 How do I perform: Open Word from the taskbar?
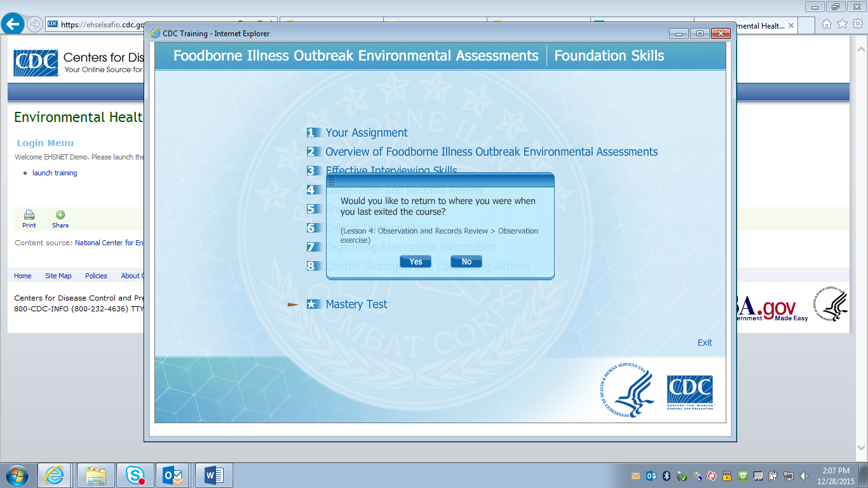214,475
